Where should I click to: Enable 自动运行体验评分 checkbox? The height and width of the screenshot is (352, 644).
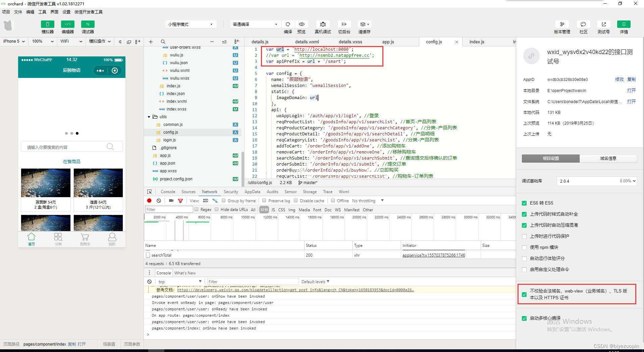point(524,258)
